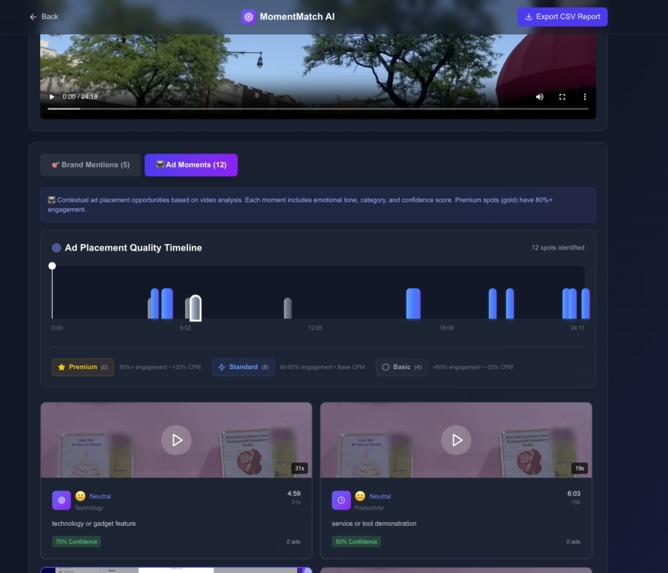This screenshot has width=668, height=573.
Task: Click the lightning icon in Standard chip
Action: [222, 367]
